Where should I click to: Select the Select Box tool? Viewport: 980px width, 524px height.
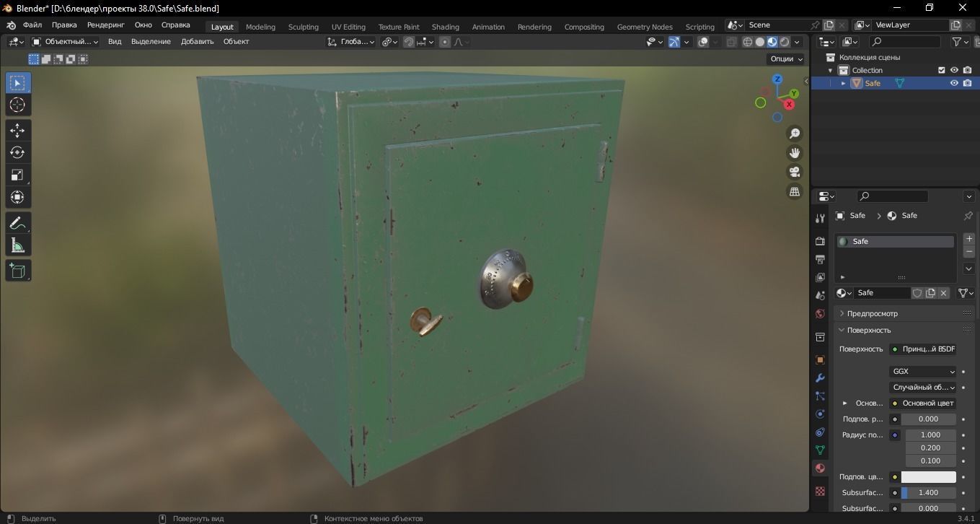18,83
